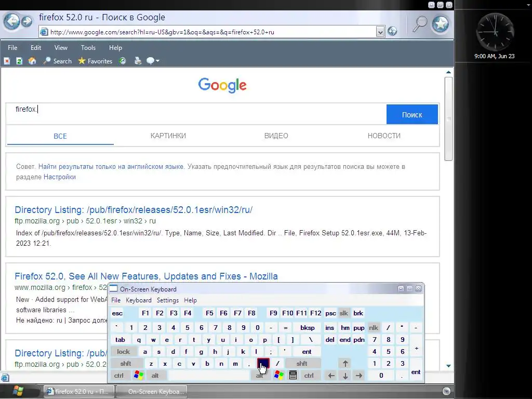
Task: Click the down arrow key on On-Screen Keyboard
Action: coord(345,376)
